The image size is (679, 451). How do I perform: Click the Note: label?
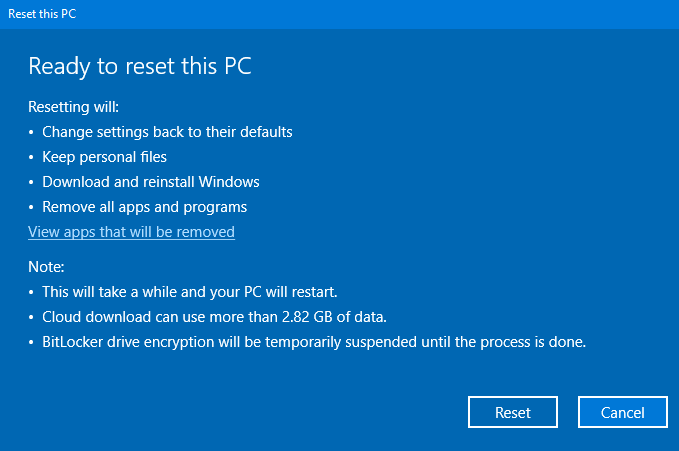pyautogui.click(x=46, y=267)
